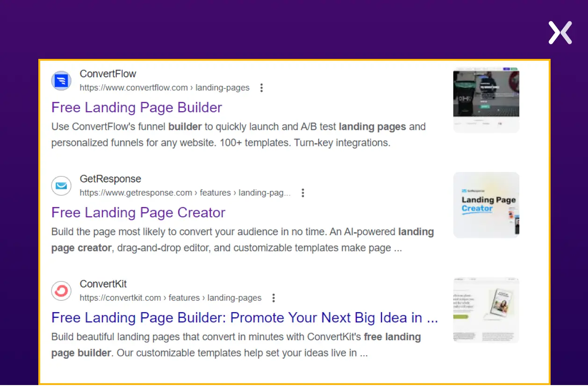This screenshot has width=588, height=386.
Task: Click the ConvertKit site name
Action: pos(103,284)
